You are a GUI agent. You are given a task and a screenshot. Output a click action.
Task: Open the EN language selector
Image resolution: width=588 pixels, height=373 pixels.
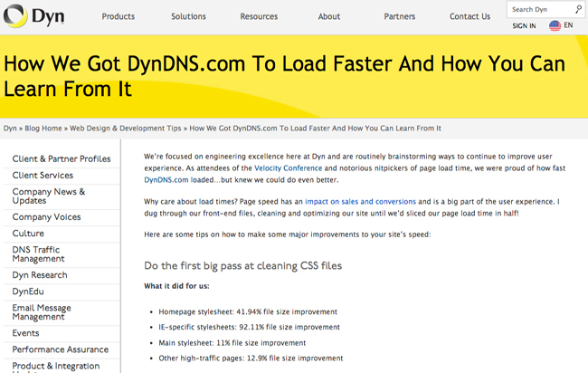tap(568, 25)
